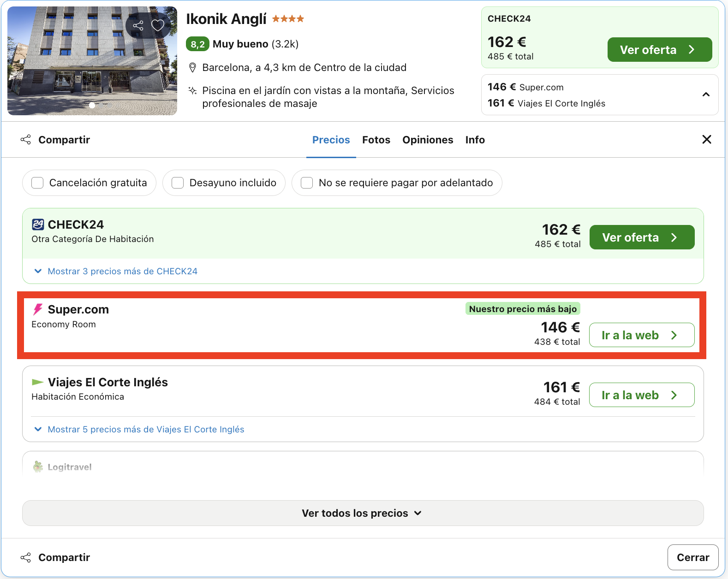
Task: Close the details panel with the X
Action: coord(706,139)
